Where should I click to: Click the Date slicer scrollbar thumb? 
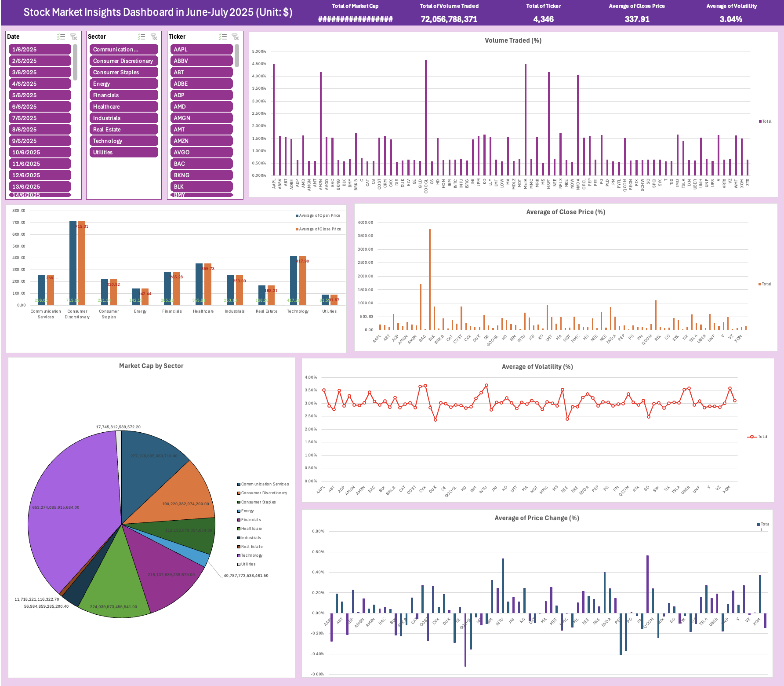click(x=75, y=62)
